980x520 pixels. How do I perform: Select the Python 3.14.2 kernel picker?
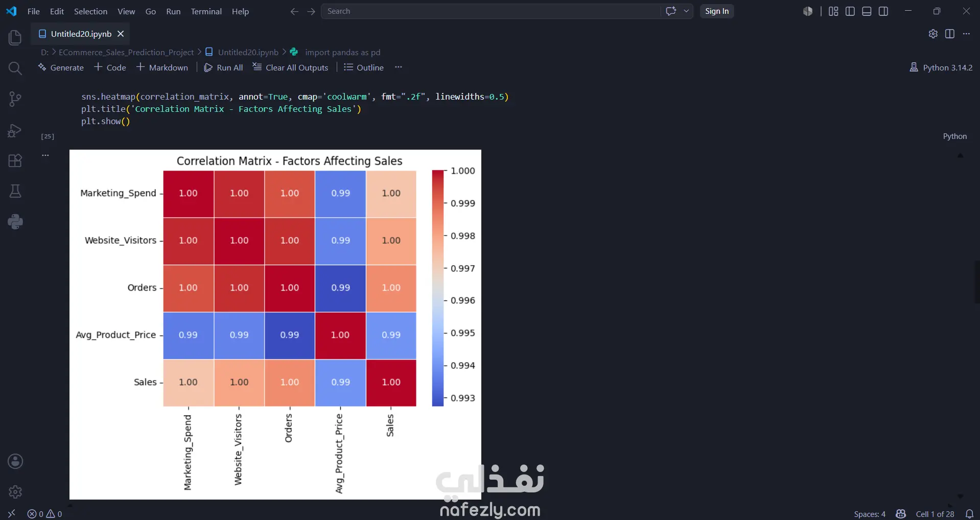pos(941,67)
